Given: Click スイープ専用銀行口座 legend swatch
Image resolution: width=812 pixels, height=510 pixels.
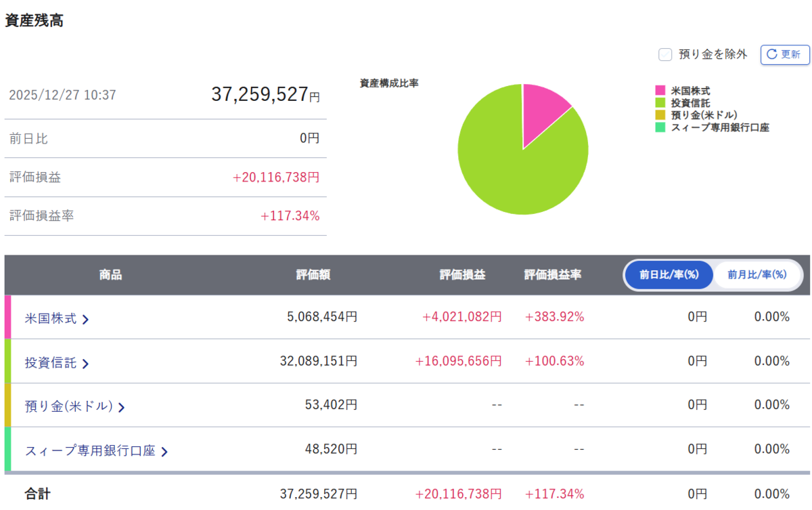Looking at the screenshot, I should click(x=660, y=127).
